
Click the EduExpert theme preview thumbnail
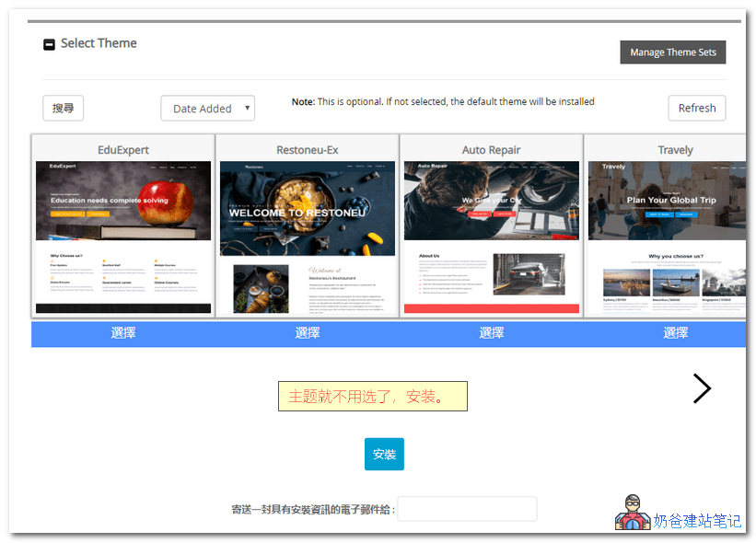click(122, 237)
